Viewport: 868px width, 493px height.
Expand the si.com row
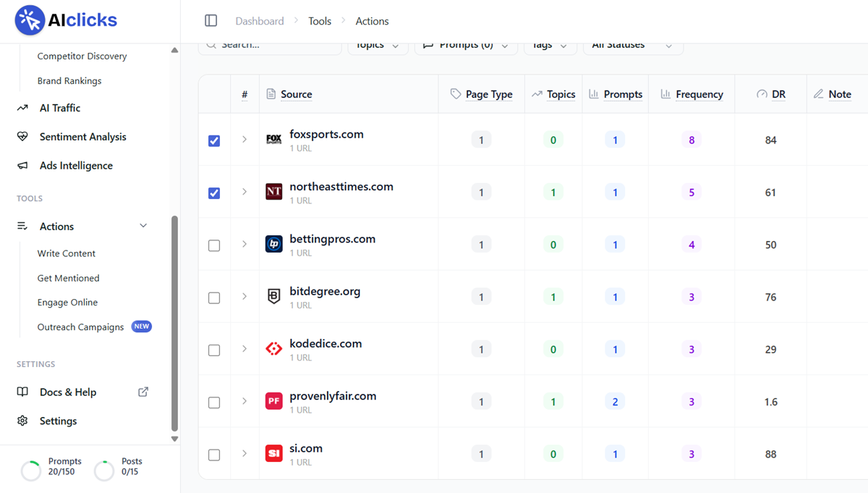click(x=244, y=453)
